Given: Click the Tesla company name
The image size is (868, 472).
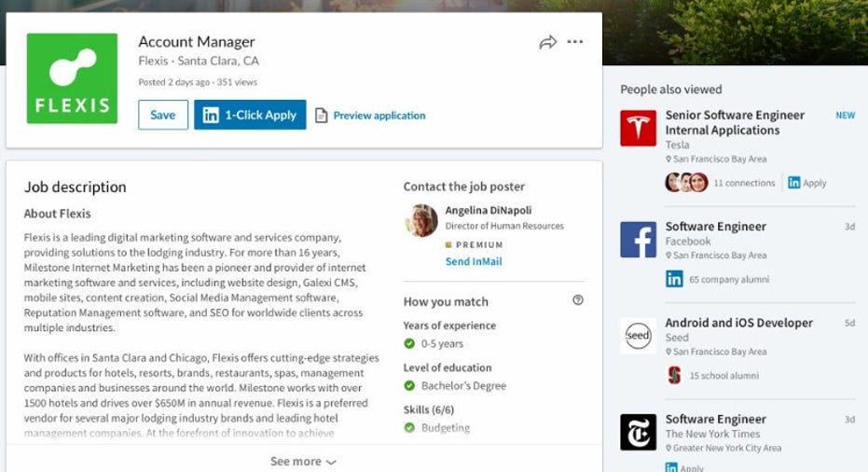Looking at the screenshot, I should (677, 145).
